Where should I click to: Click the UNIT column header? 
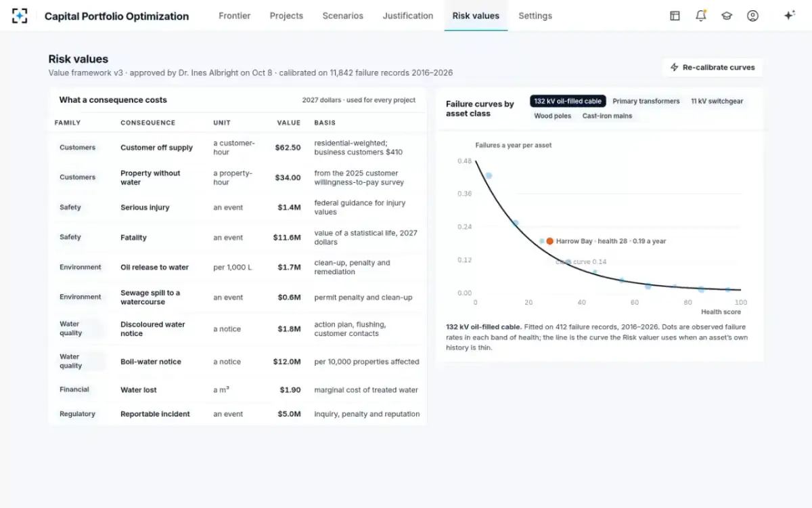click(222, 123)
